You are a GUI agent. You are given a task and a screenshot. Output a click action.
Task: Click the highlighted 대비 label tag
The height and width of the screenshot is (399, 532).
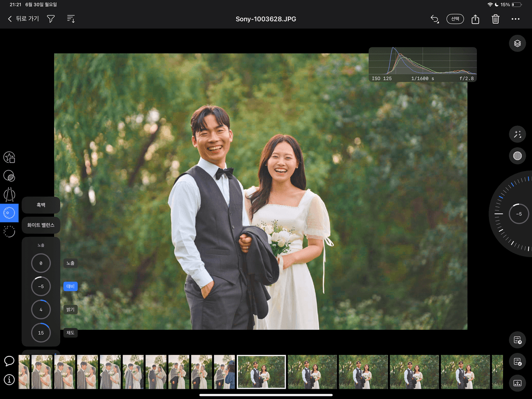coord(70,286)
